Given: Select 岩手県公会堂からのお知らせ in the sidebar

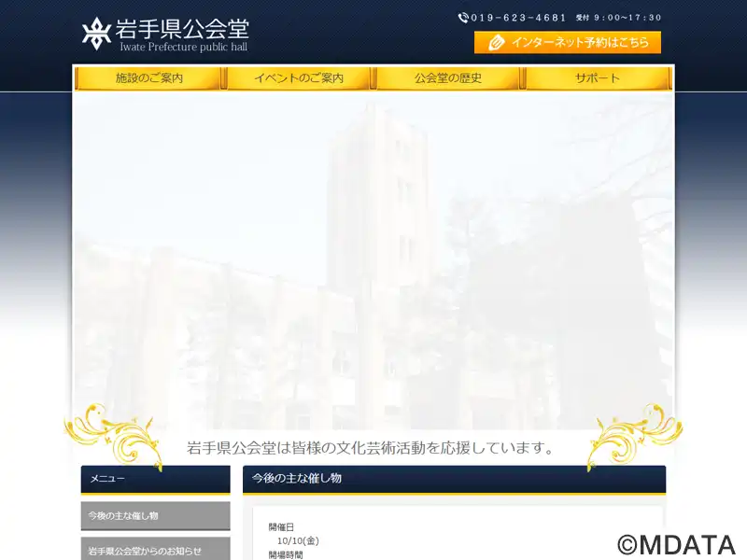Looking at the screenshot, I should tap(155, 549).
